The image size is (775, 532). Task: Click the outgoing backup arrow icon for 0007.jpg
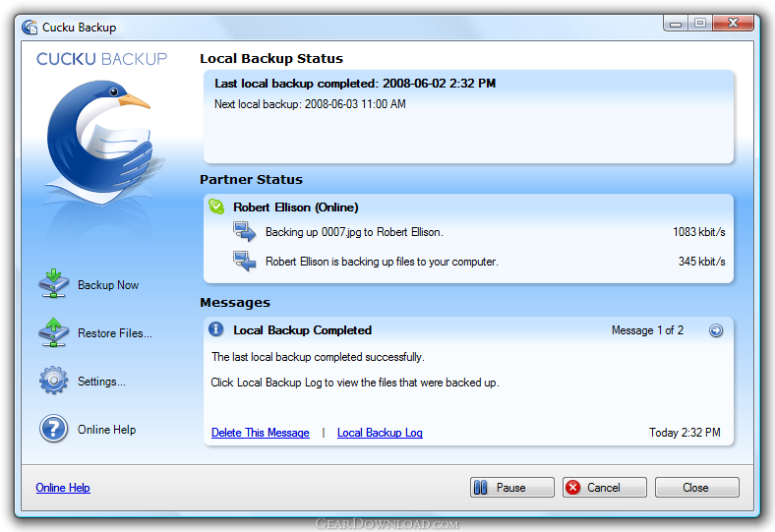click(x=245, y=232)
